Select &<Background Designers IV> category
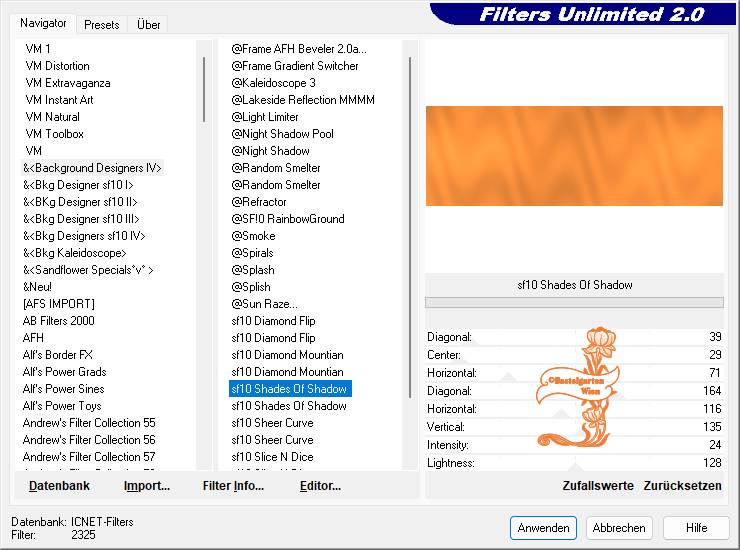The image size is (740, 550). click(92, 168)
